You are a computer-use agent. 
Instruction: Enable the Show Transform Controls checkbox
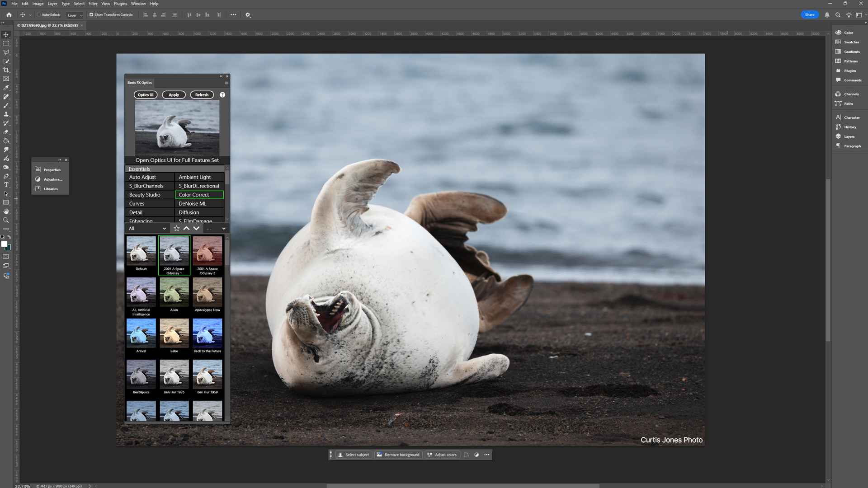(x=91, y=14)
